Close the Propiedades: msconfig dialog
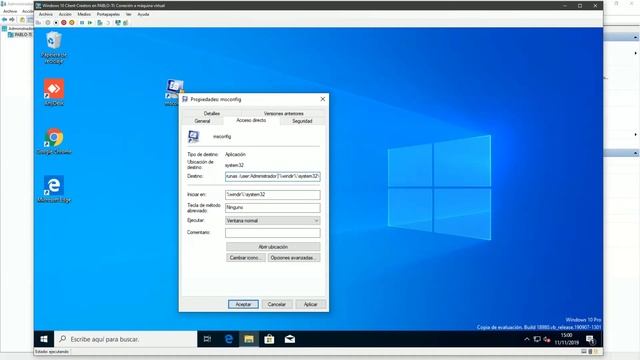This screenshot has width=640, height=360. pos(323,99)
